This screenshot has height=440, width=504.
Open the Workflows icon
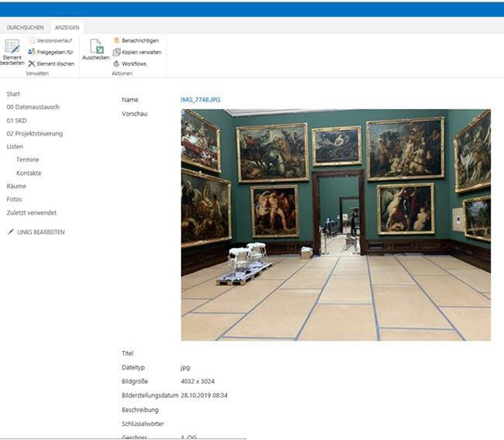[x=116, y=64]
